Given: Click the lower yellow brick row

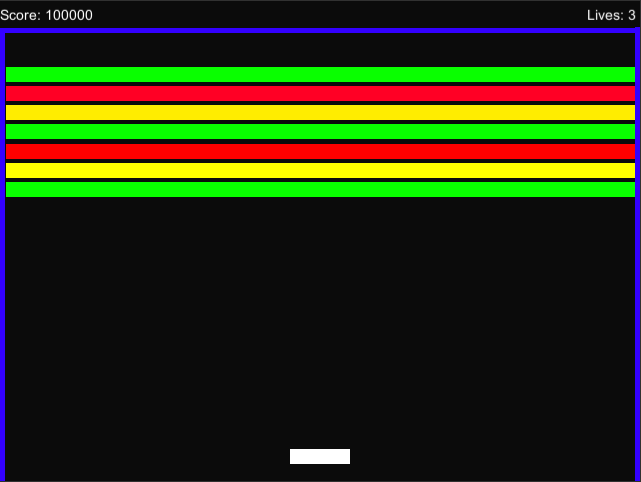Looking at the screenshot, I should [320, 170].
